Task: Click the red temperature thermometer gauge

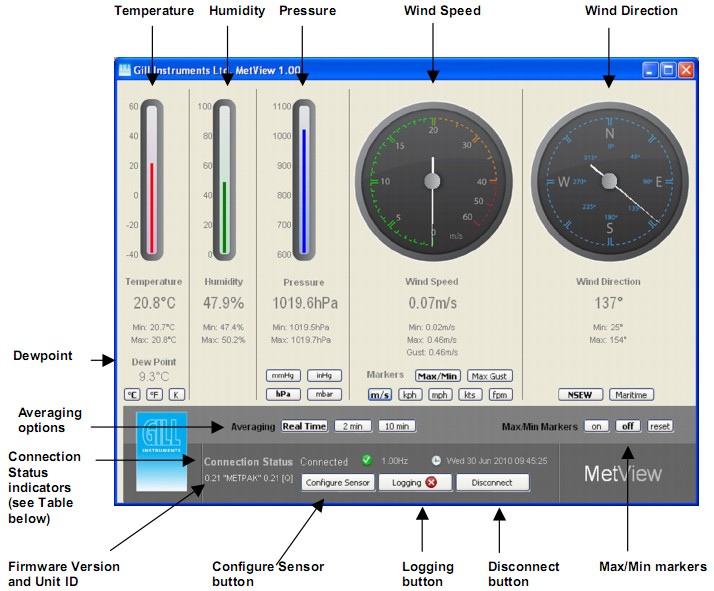Action: 152,180
